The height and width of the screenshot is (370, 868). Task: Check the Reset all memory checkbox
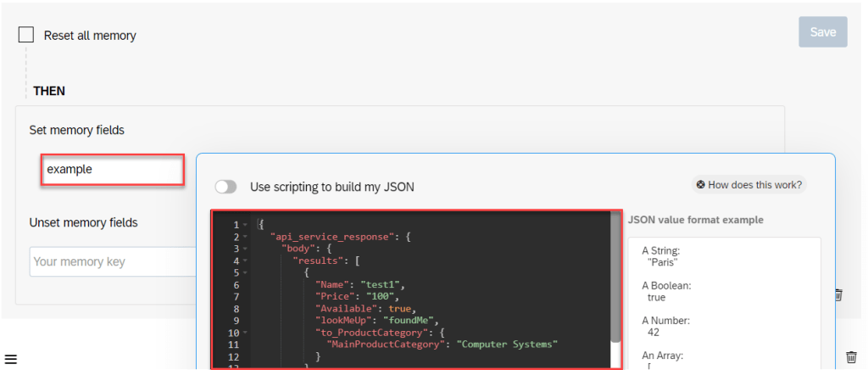(26, 35)
